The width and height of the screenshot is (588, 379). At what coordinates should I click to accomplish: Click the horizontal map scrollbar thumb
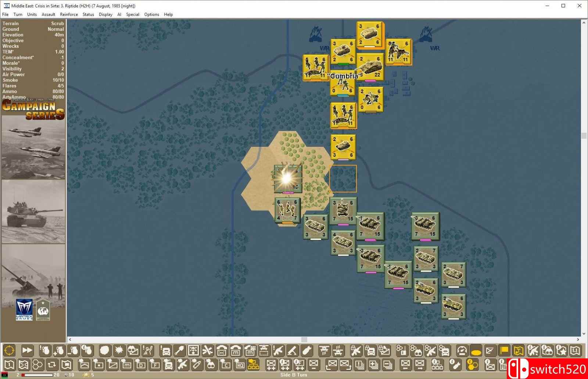click(x=304, y=339)
